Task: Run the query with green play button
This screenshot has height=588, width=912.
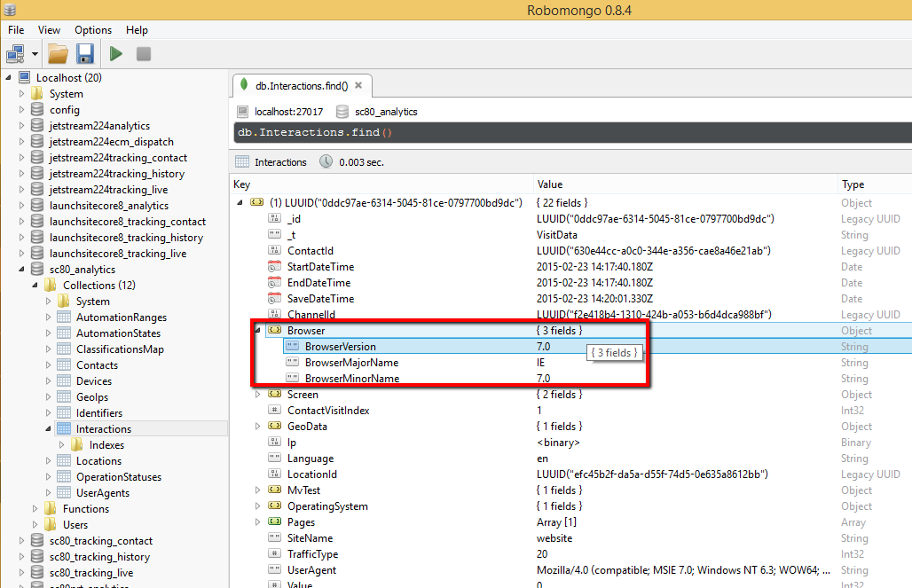Action: tap(115, 54)
